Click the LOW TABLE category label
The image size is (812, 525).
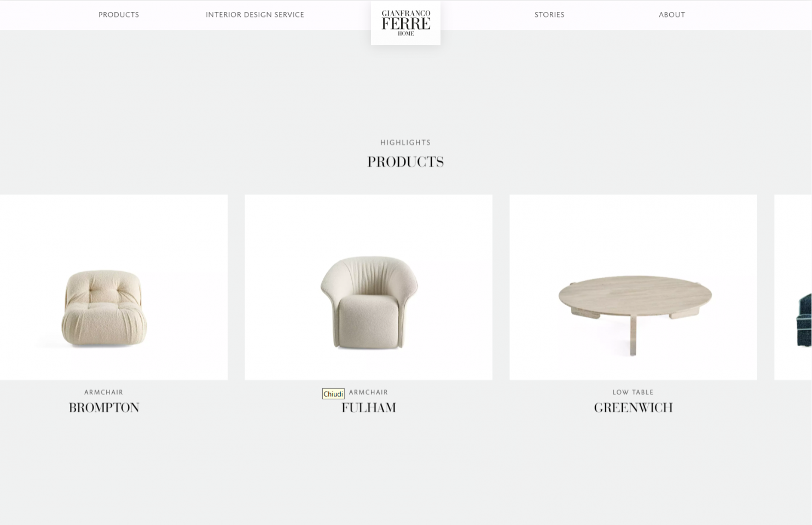tap(633, 392)
